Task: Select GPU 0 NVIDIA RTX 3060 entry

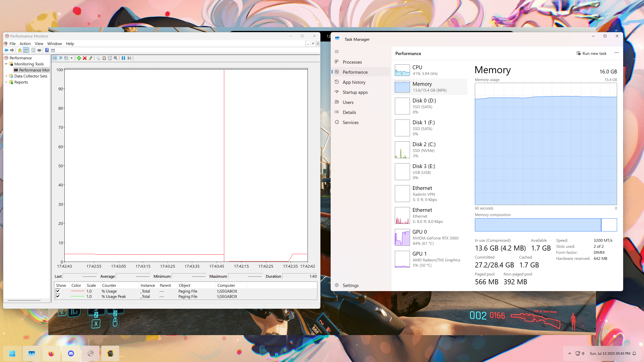Action: [430, 237]
